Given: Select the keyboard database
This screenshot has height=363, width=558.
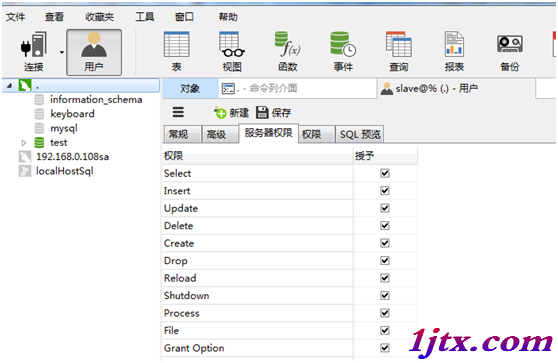Looking at the screenshot, I should pyautogui.click(x=72, y=114).
